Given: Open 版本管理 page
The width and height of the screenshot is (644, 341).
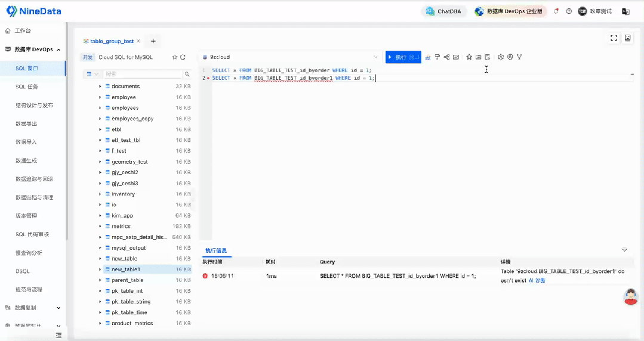Looking at the screenshot, I should point(26,216).
